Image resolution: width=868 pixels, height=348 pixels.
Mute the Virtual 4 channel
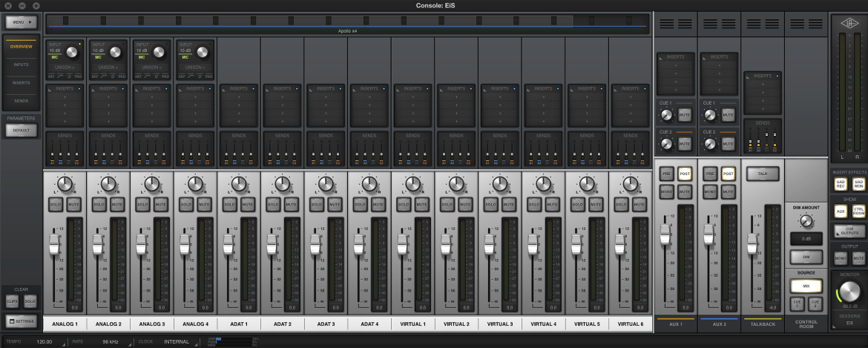553,204
